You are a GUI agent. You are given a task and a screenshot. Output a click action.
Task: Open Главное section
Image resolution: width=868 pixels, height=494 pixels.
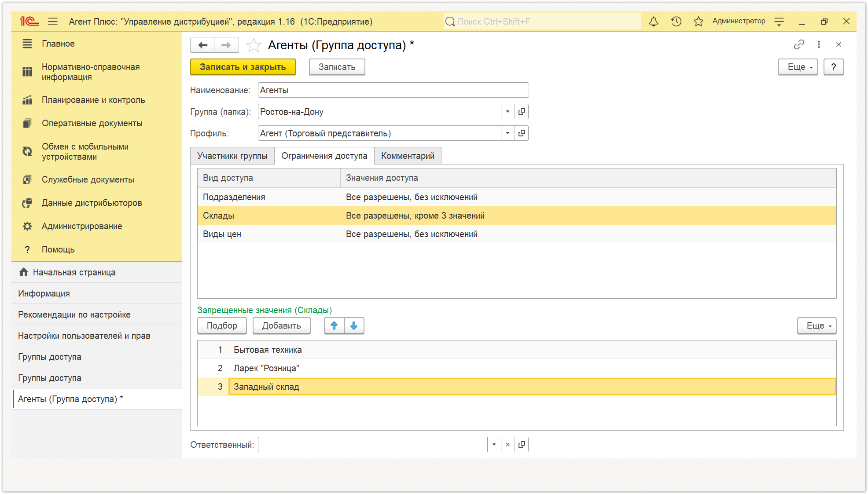[97, 44]
